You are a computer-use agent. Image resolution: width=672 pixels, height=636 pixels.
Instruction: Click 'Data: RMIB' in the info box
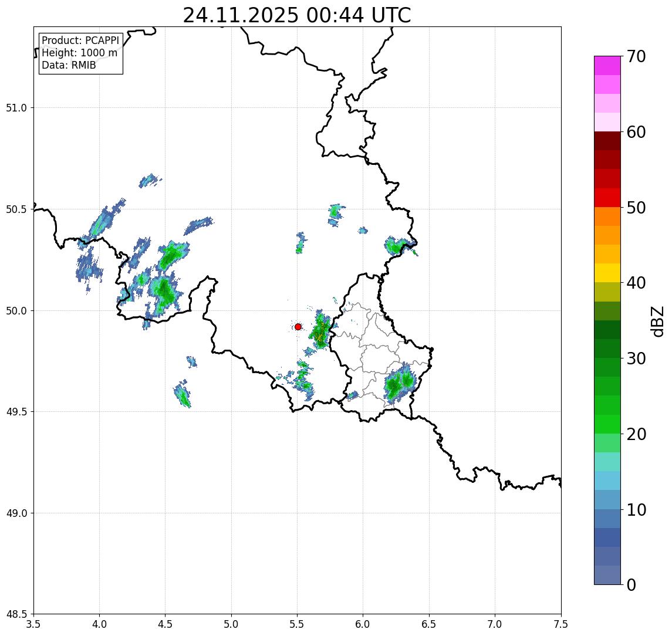tap(69, 65)
